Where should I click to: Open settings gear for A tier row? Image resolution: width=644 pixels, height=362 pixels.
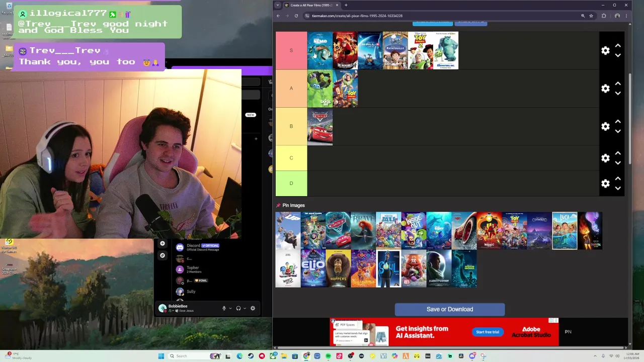[x=605, y=88]
